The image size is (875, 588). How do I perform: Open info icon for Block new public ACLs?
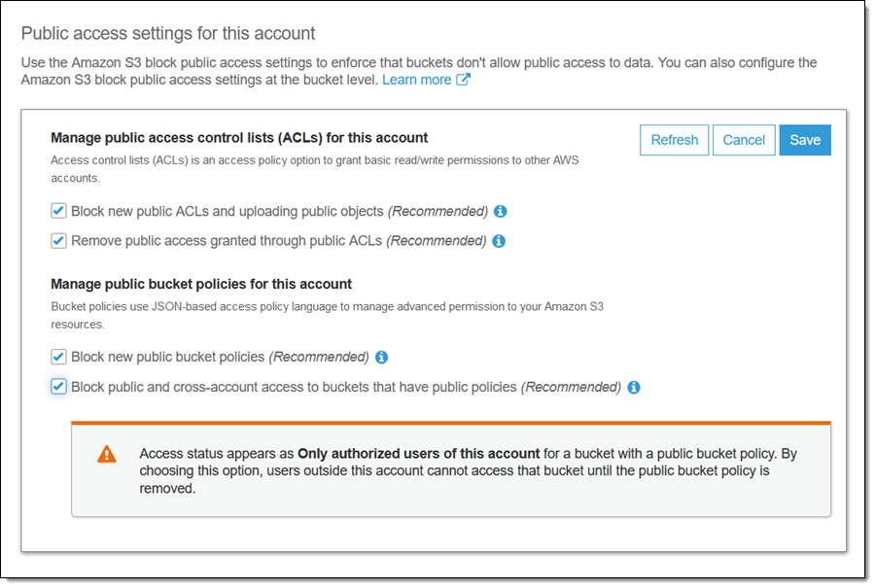pos(501,211)
